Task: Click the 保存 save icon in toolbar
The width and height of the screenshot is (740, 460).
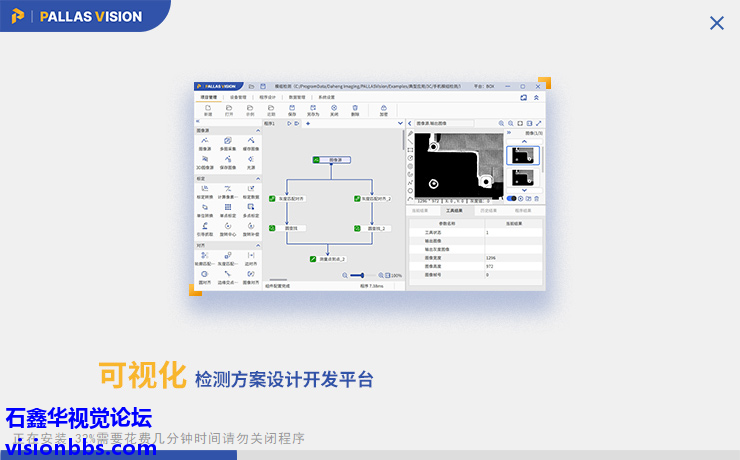Action: click(292, 108)
